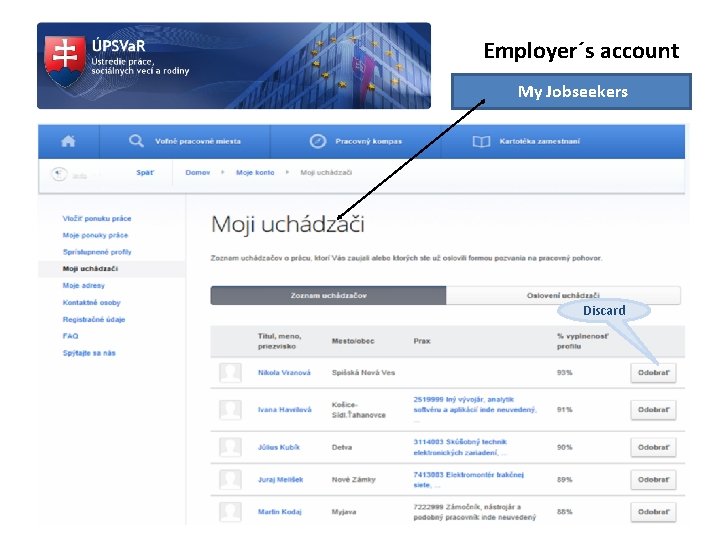The width and height of the screenshot is (720, 540).
Task: Click Nové Zámky city cell
Action: coord(354,479)
